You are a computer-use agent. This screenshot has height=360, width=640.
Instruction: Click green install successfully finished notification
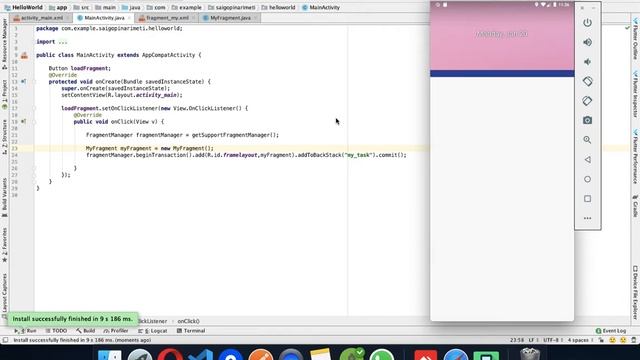(73, 319)
